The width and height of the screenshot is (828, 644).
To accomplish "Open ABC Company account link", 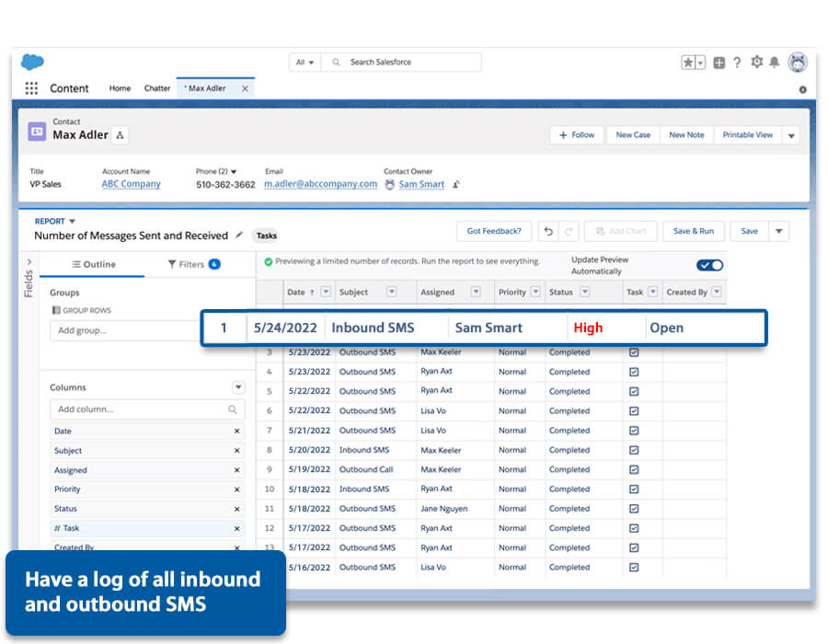I will 131,184.
